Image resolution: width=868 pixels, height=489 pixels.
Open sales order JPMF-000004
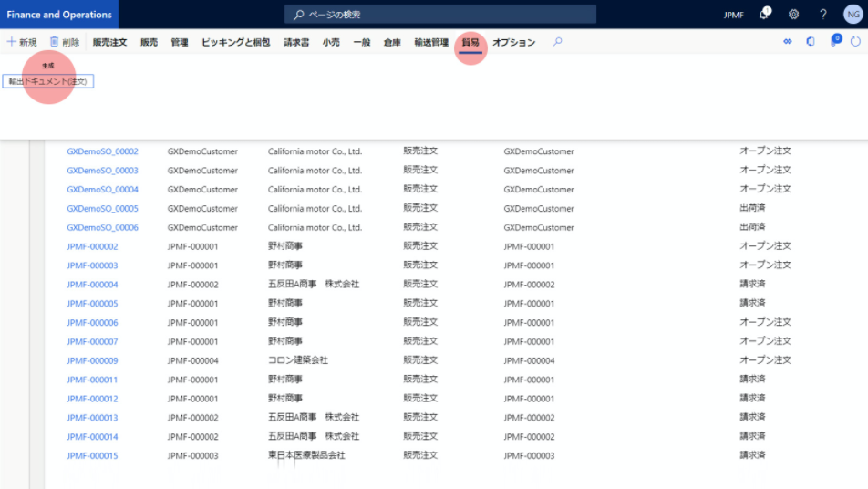pos(92,284)
